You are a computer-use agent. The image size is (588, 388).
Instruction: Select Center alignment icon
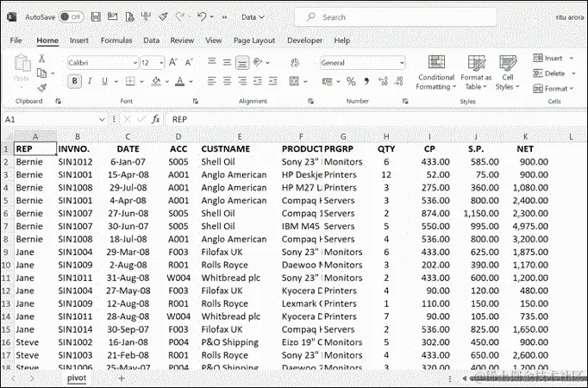(x=227, y=81)
